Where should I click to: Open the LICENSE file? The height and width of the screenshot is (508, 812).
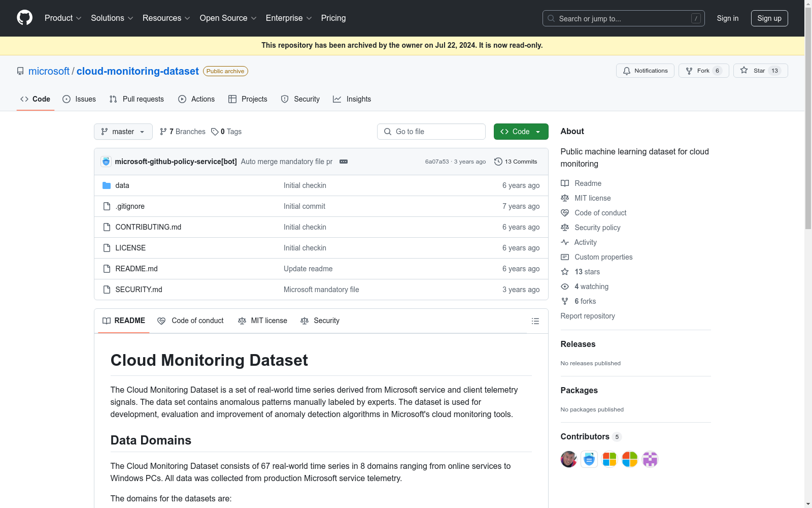click(130, 248)
